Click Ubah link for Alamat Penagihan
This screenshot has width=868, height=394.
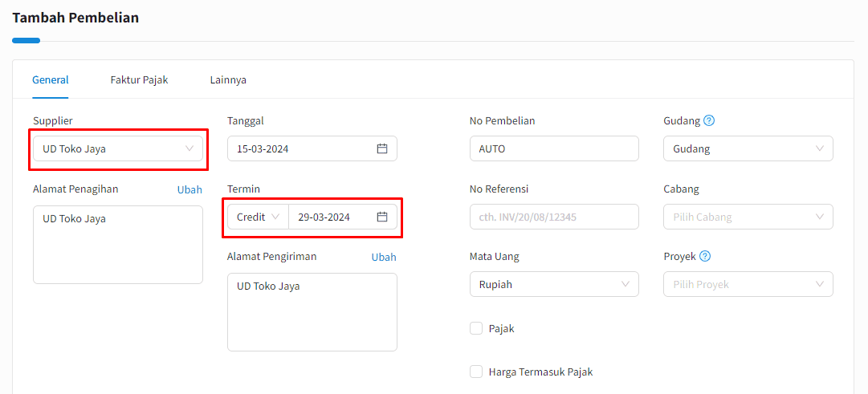click(189, 190)
